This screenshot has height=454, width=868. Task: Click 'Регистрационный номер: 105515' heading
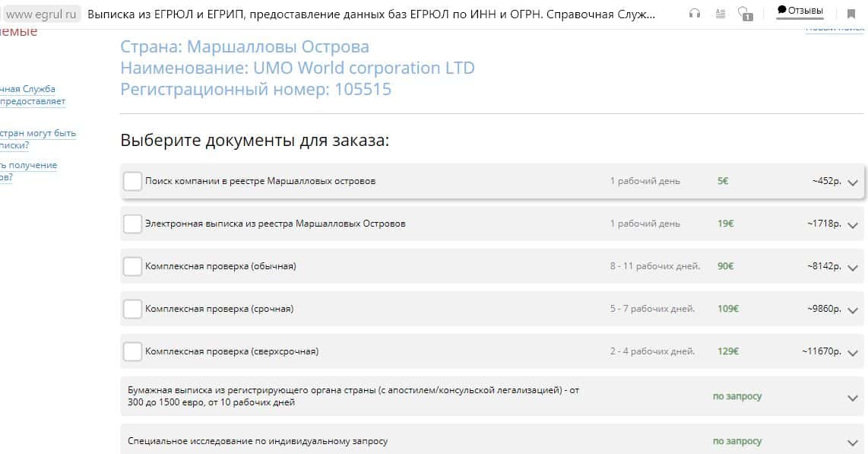[255, 89]
